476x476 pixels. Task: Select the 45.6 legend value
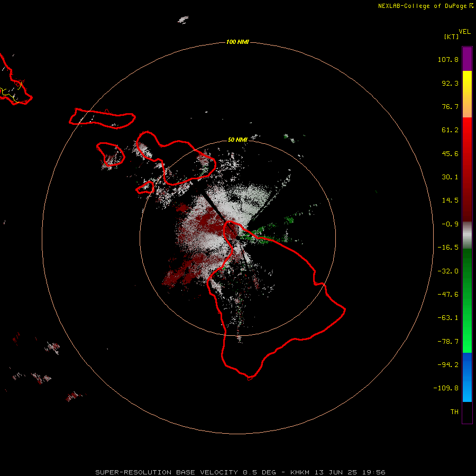click(450, 153)
